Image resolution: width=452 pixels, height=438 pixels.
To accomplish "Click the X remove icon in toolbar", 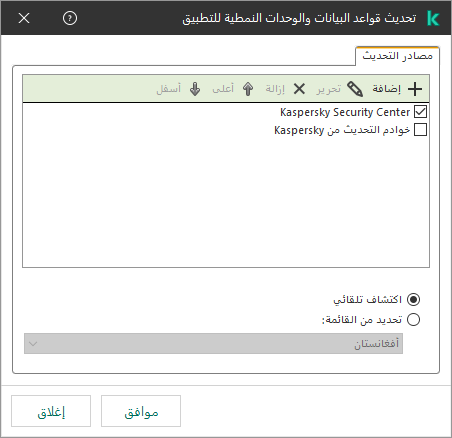I will pos(299,89).
